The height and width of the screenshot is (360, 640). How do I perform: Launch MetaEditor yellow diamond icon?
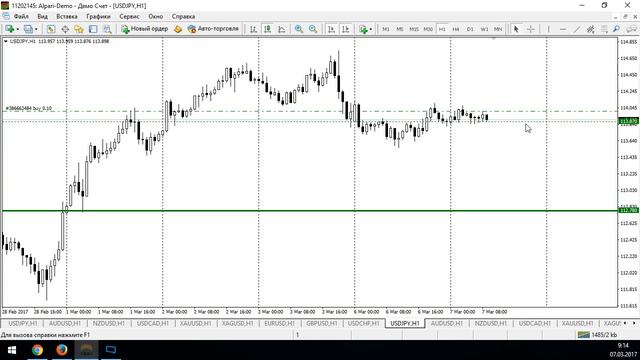click(178, 29)
